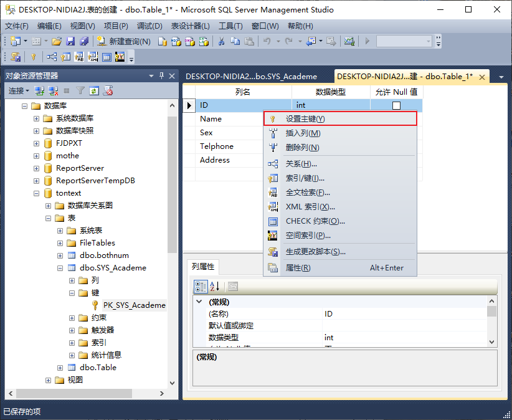Click the Fulltext Index toolbar icon
Viewport: 512px width, 420px height.
(79, 57)
